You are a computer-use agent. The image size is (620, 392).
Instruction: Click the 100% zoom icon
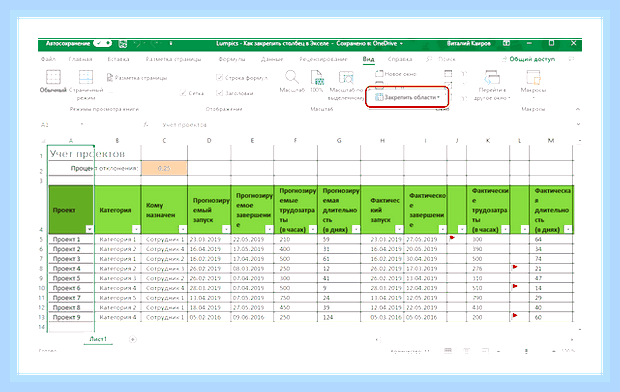[x=317, y=77]
